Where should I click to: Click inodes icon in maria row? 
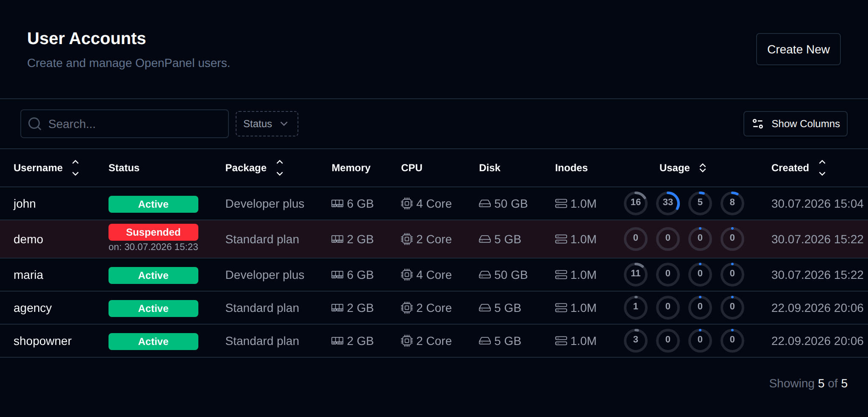(561, 275)
